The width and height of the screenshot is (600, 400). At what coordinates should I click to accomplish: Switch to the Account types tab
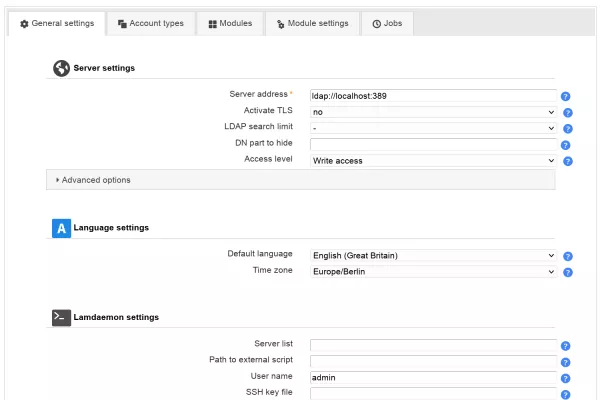pyautogui.click(x=151, y=23)
